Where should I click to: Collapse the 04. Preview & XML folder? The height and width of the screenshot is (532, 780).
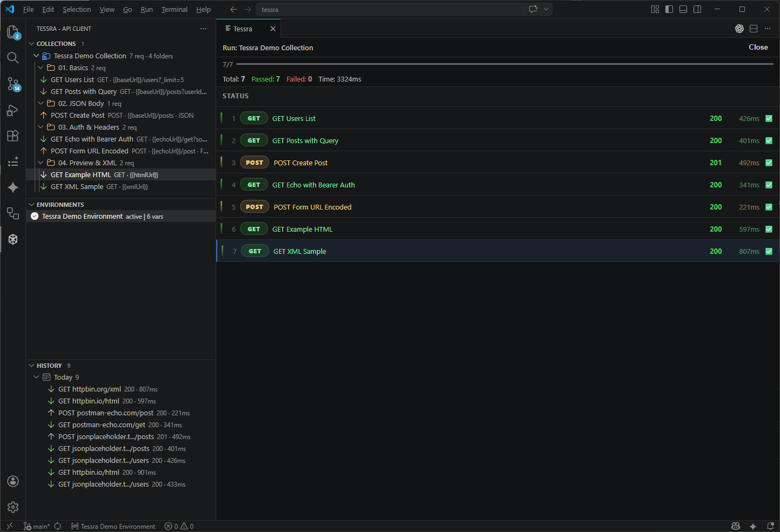[41, 163]
